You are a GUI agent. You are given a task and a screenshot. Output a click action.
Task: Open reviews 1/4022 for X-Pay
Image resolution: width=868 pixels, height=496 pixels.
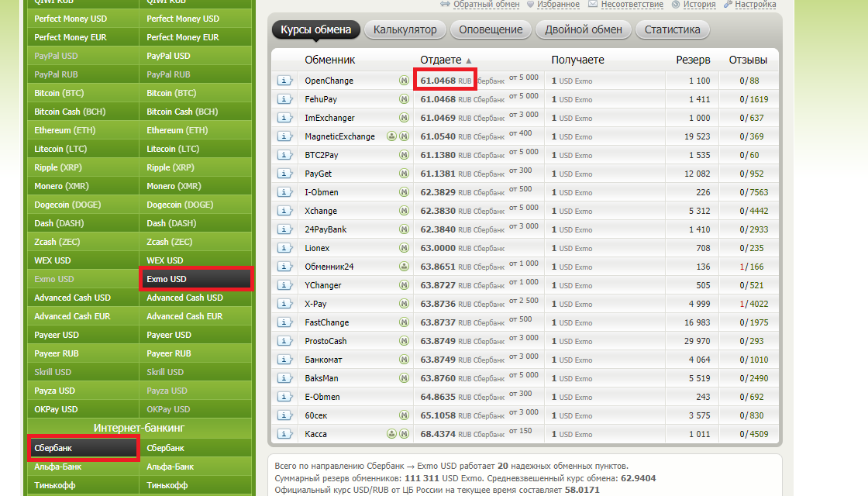coord(754,304)
